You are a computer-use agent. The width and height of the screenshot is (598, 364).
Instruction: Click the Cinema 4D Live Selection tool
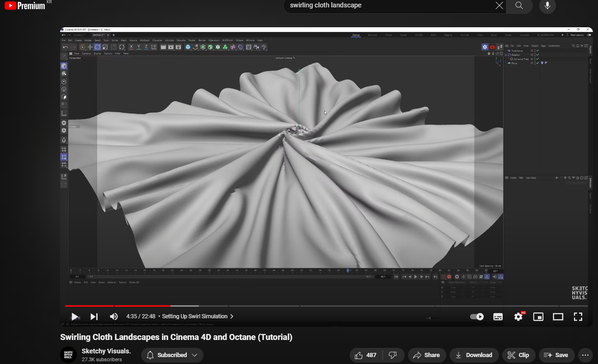point(82,47)
